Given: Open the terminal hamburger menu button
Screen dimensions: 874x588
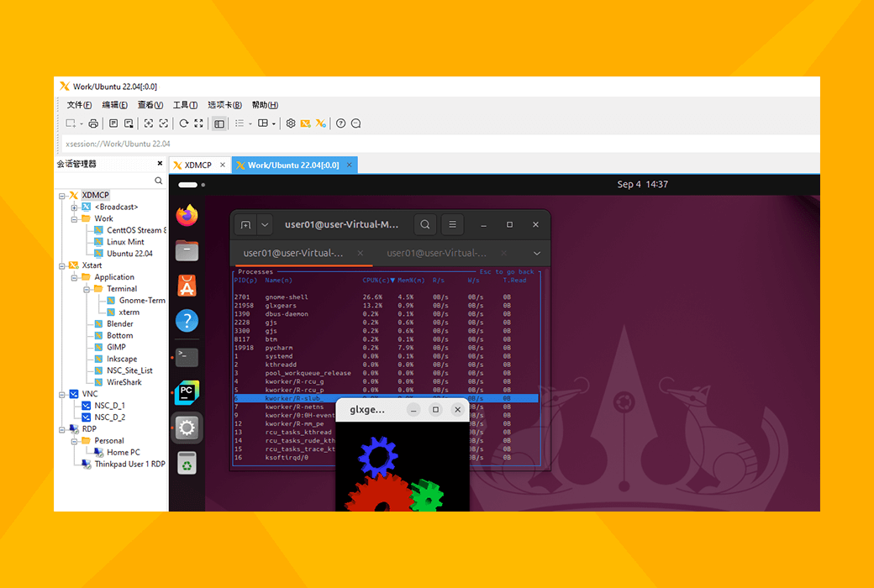Looking at the screenshot, I should (452, 225).
